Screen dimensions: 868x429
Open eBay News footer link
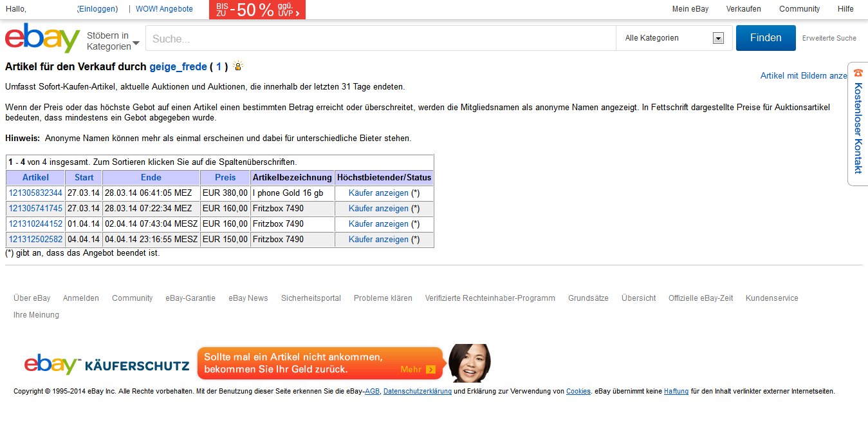248,298
